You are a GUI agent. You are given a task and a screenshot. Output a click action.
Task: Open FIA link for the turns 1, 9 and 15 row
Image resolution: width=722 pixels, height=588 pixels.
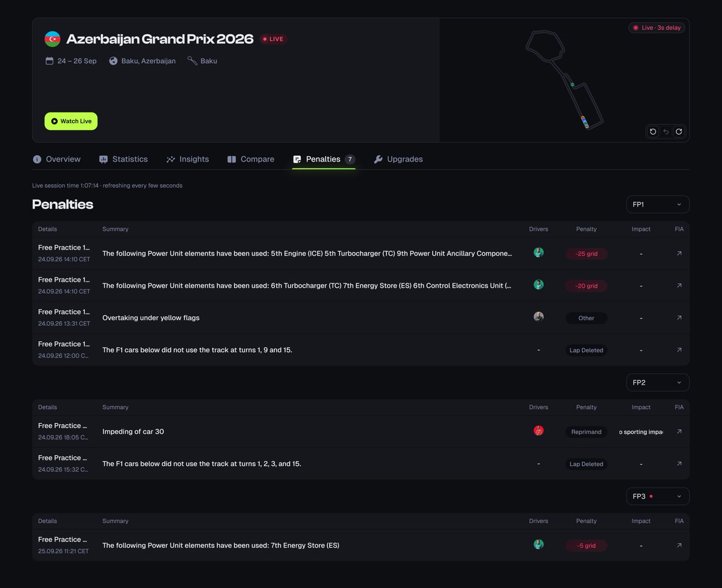coord(679,350)
